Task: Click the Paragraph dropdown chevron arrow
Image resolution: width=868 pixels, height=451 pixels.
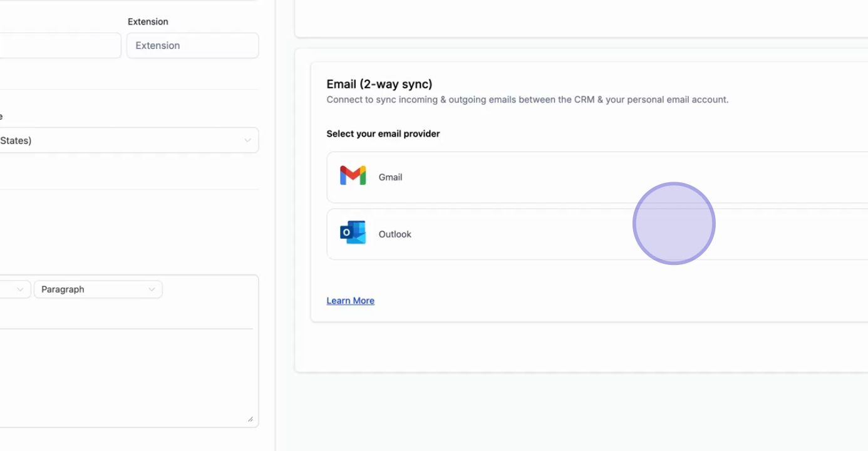Action: click(x=152, y=289)
